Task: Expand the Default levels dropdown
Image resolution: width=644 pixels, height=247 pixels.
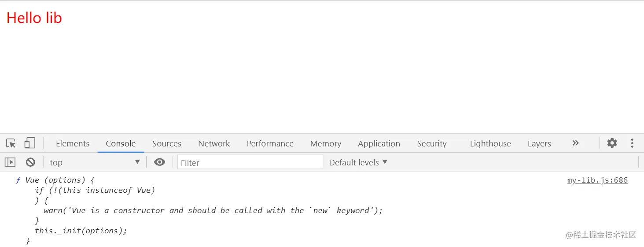Action: tap(358, 162)
